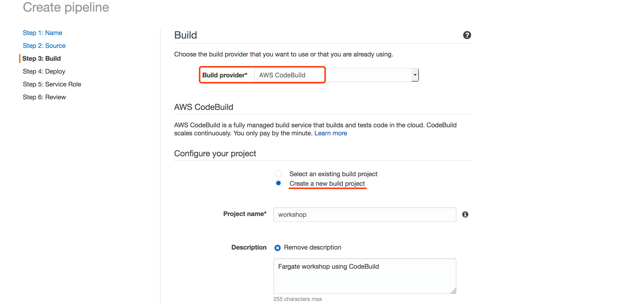This screenshot has height=304, width=644.
Task: Go to Step 1: Name
Action: tap(42, 33)
